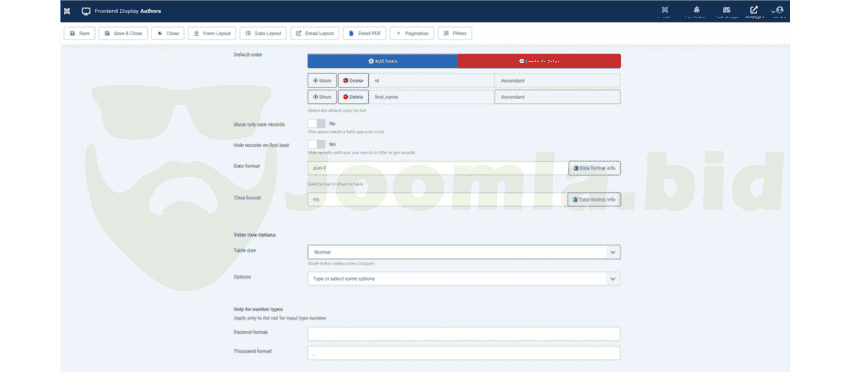
Task: Open the Ascendant direction dropdown for first_name
Action: point(557,97)
